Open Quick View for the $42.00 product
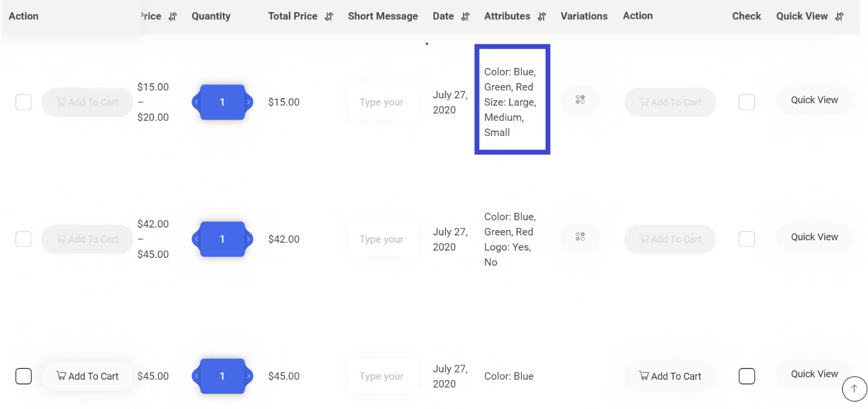 814,237
